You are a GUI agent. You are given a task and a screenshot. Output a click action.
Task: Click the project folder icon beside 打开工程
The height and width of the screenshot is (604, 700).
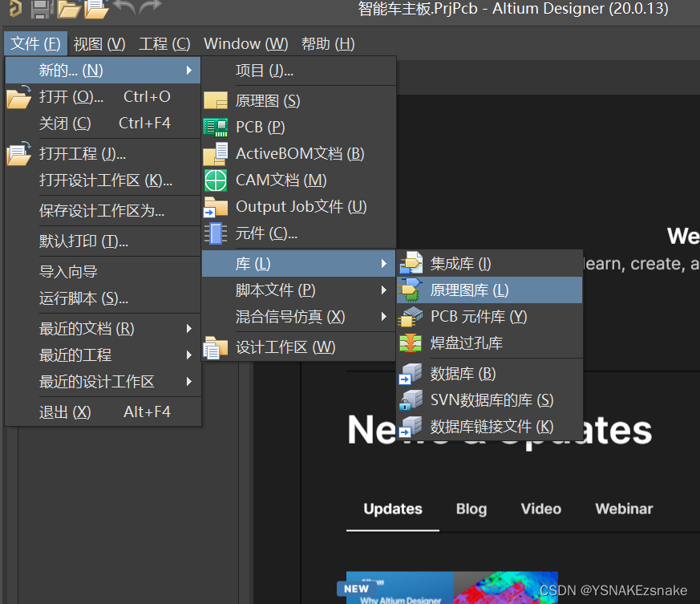coord(18,154)
